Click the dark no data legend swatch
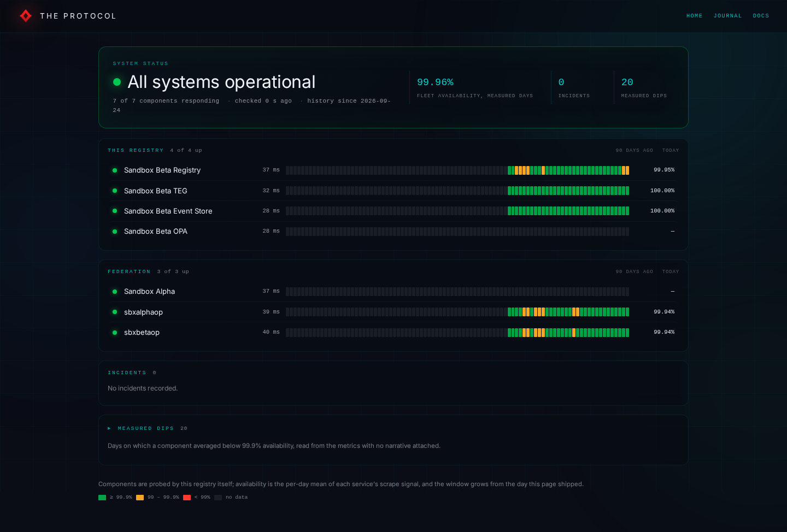This screenshot has height=532, width=787. pyautogui.click(x=218, y=498)
